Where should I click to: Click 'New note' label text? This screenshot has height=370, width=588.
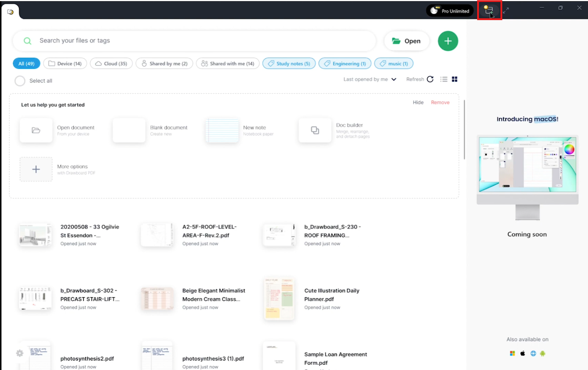(254, 128)
